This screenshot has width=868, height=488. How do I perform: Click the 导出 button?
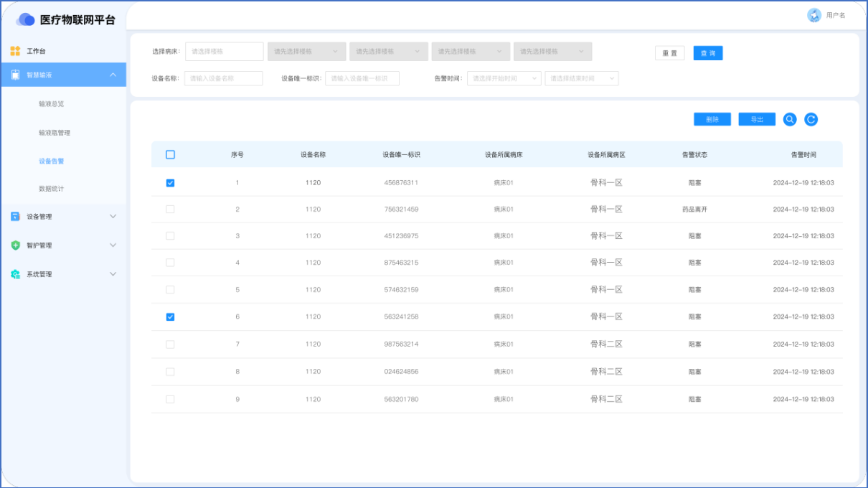[x=757, y=120]
